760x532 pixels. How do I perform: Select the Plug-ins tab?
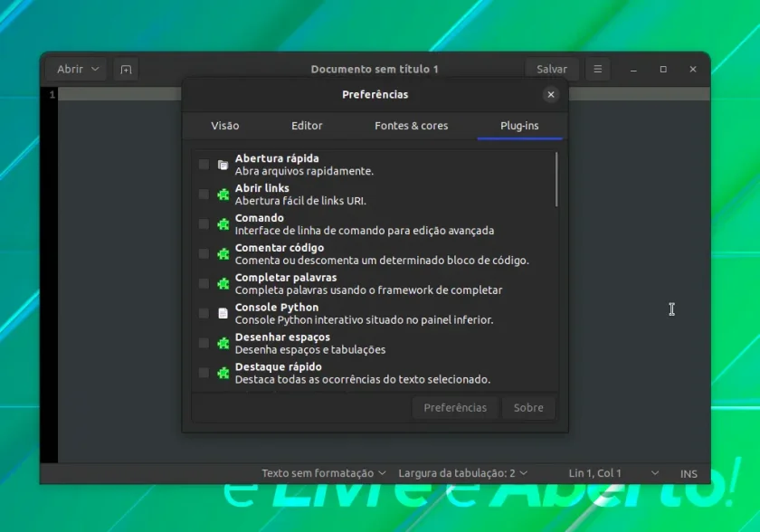(519, 126)
